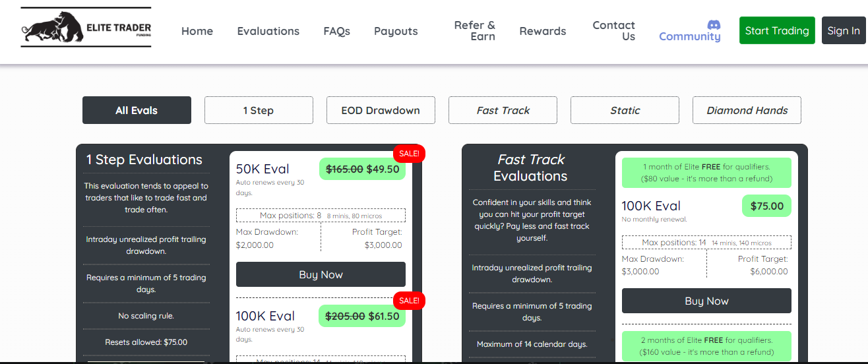Open the Contact Us page
The image size is (868, 364).
pos(613,31)
